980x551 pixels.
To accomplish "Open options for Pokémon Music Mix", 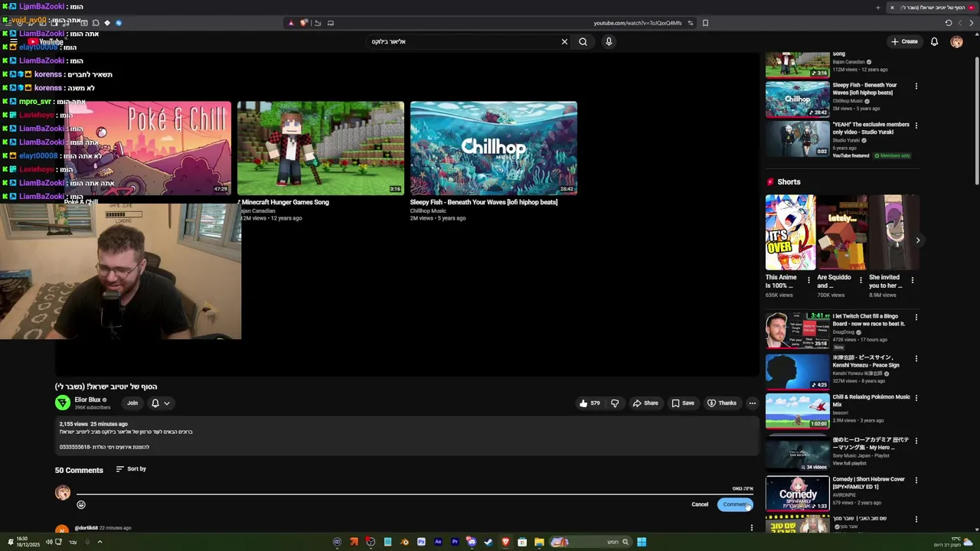I will pos(916,398).
